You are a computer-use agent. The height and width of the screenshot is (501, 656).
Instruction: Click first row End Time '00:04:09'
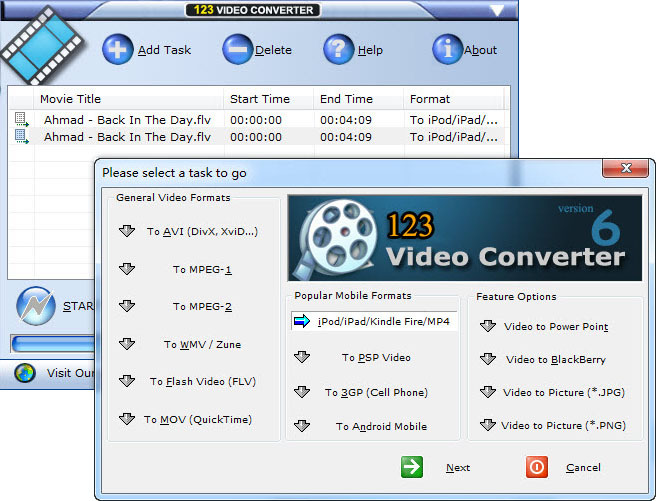[346, 120]
